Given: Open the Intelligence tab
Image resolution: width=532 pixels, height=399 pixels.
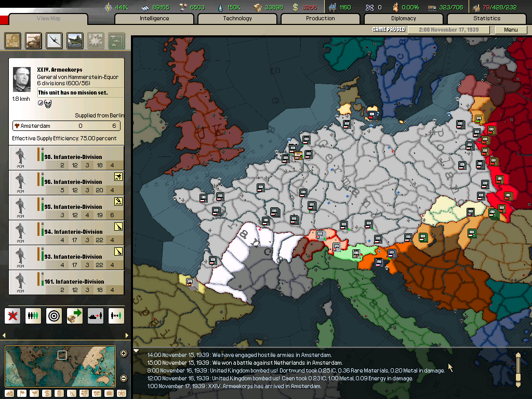Looking at the screenshot, I should pyautogui.click(x=154, y=19).
